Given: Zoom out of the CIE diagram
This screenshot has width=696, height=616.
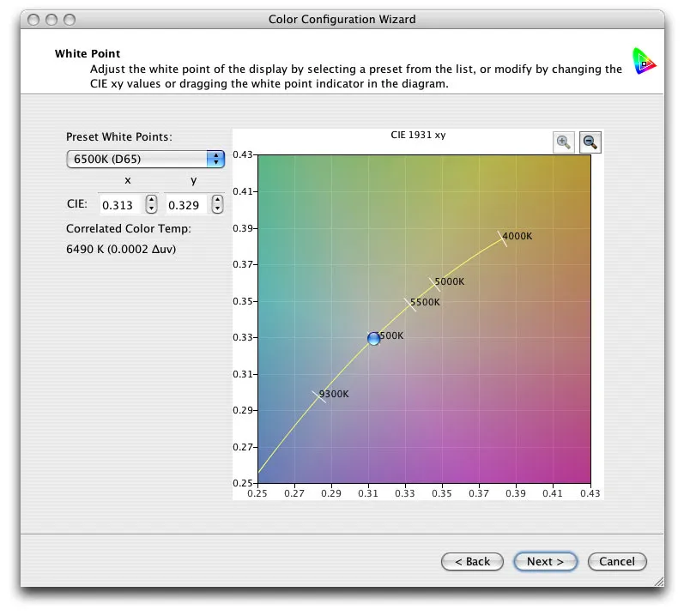Looking at the screenshot, I should coord(590,142).
